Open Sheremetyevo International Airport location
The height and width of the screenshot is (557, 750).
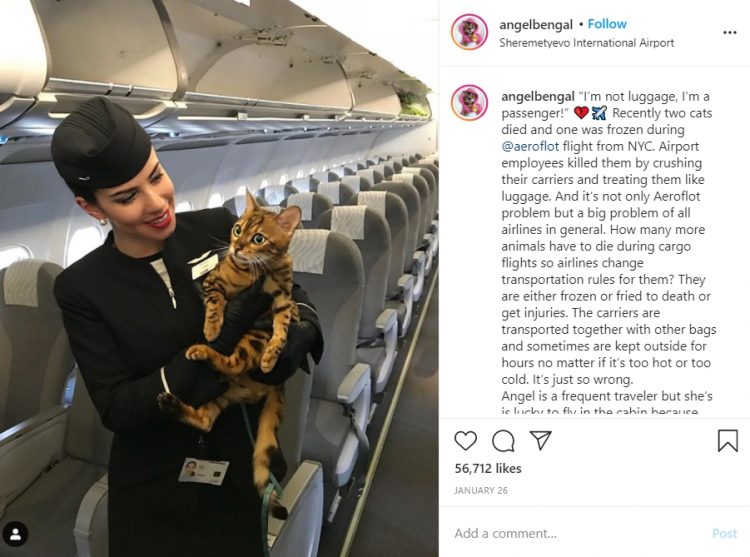point(586,43)
